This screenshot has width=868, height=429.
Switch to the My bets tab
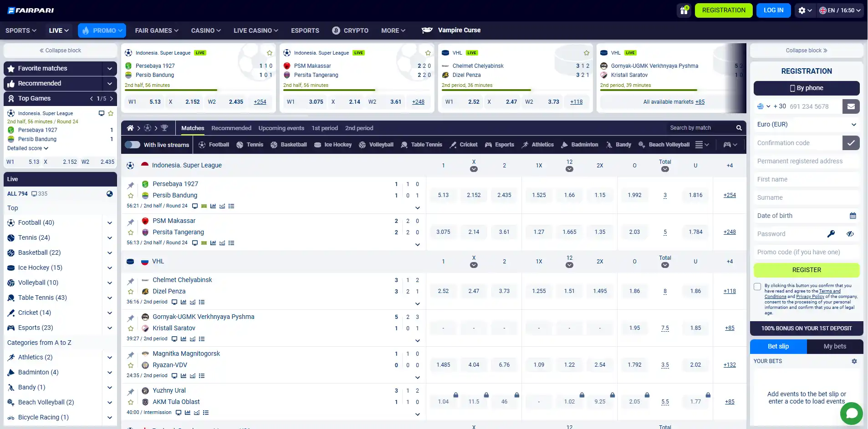(835, 346)
